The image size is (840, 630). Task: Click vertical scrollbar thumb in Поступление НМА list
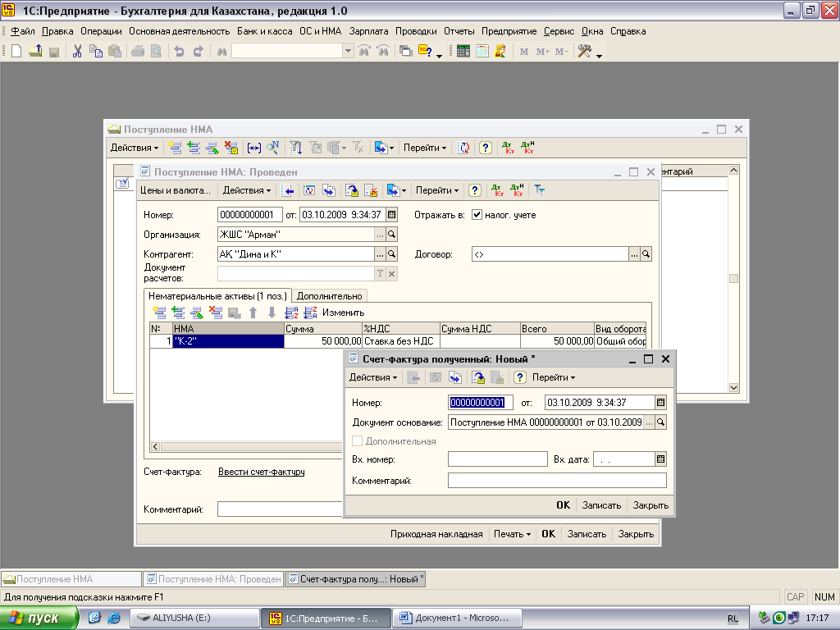(734, 279)
